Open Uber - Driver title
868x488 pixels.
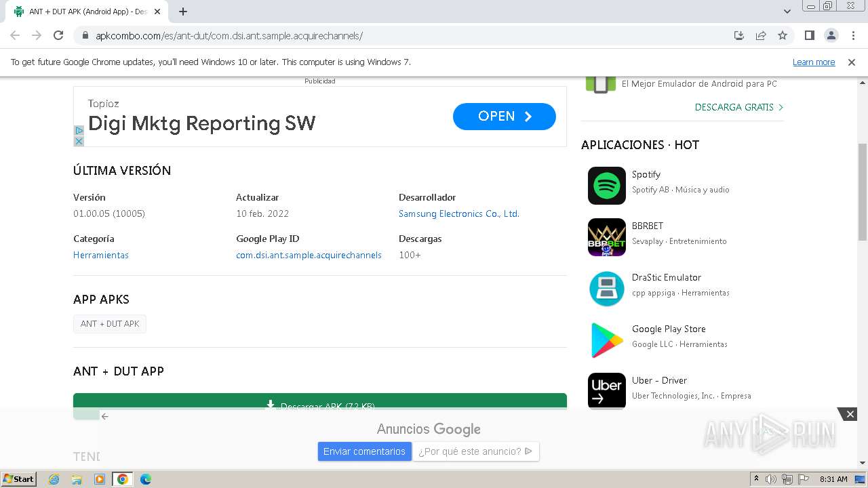pos(659,380)
